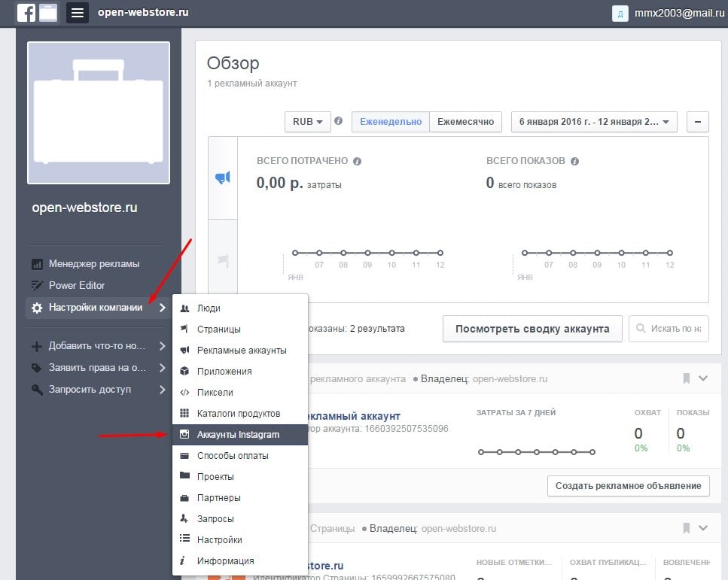This screenshot has height=580, width=728.
Task: Choose Настройки in the submenu
Action: point(240,539)
